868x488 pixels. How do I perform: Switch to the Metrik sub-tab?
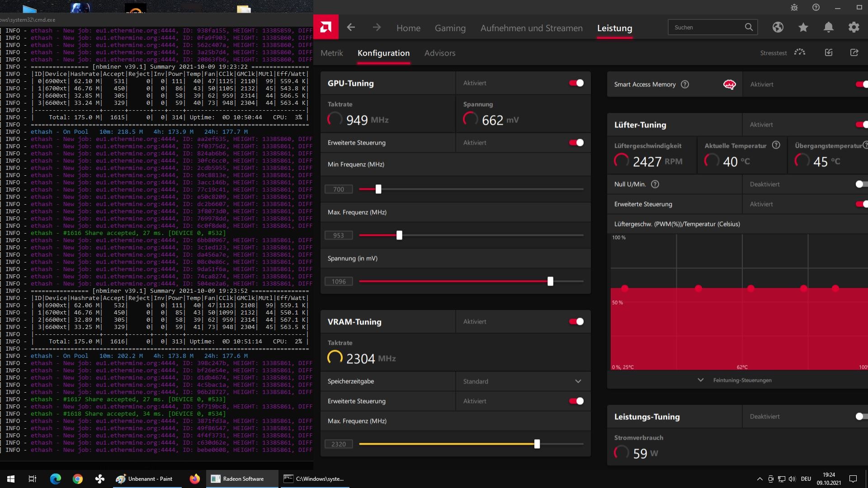[332, 53]
